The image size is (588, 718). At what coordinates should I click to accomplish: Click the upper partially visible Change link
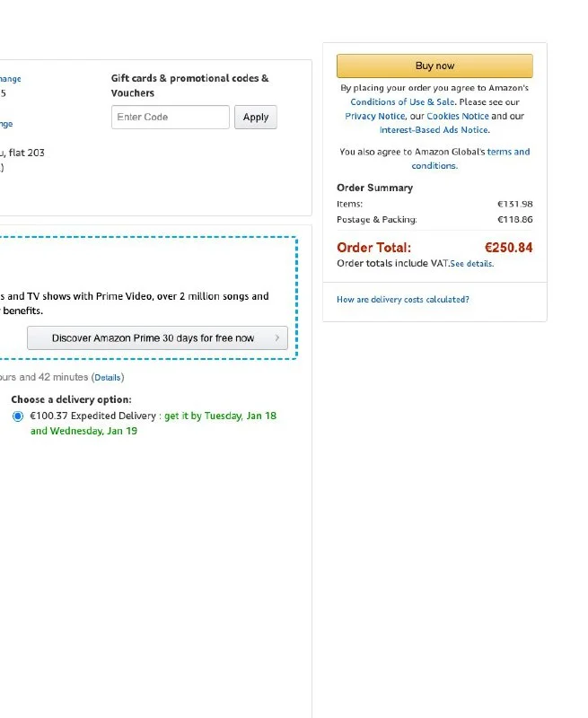click(10, 79)
